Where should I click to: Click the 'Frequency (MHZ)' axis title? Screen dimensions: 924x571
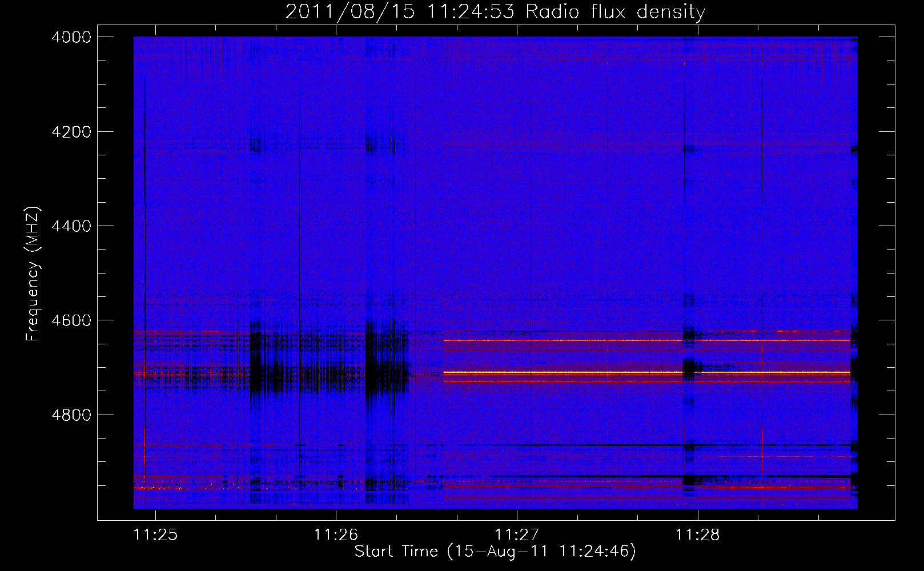[x=33, y=274]
